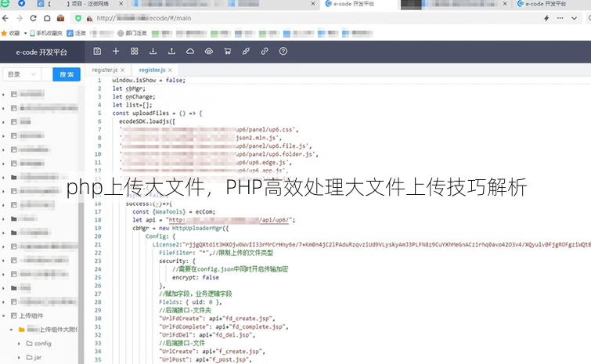Click the chain link toolbar icon

coord(265,51)
